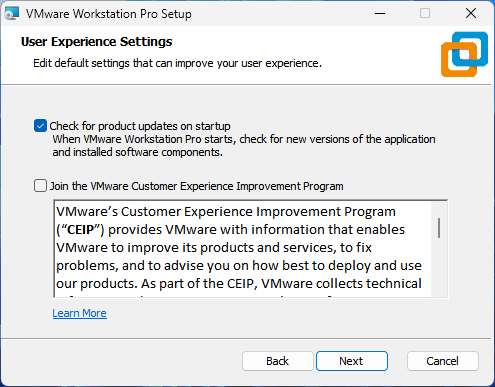
Task: Minimize the setup window
Action: [380, 14]
